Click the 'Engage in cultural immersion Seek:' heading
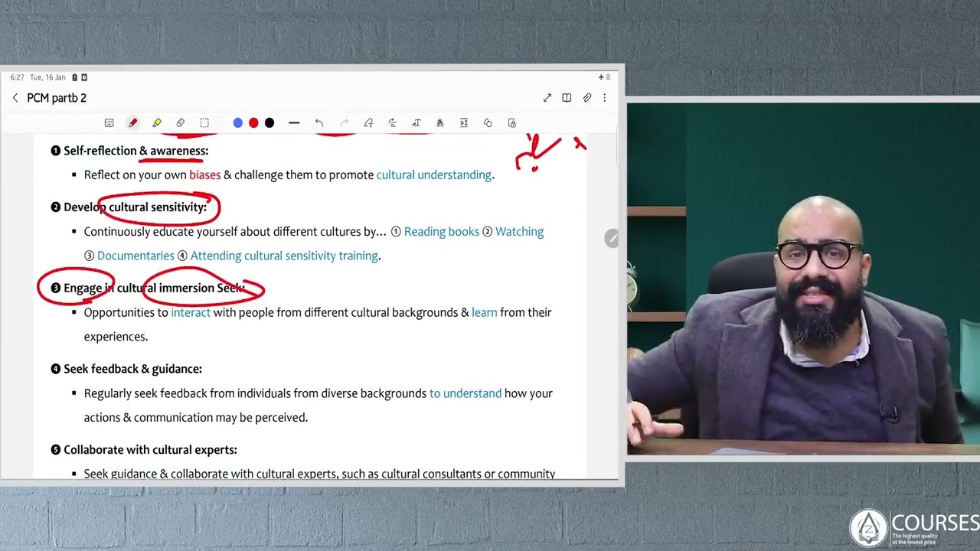This screenshot has height=551, width=980. click(x=154, y=288)
